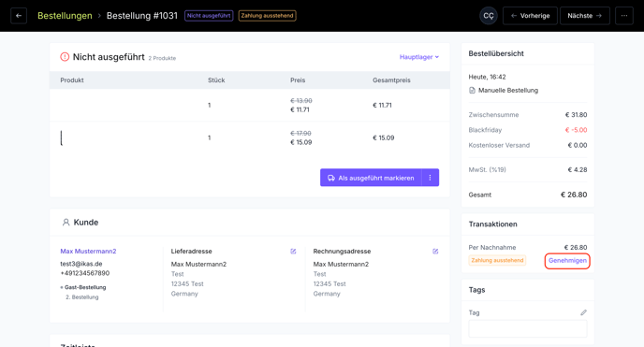The height and width of the screenshot is (347, 644).
Task: Click the red Nicht ausgeführt warning icon
Action: 65,57
